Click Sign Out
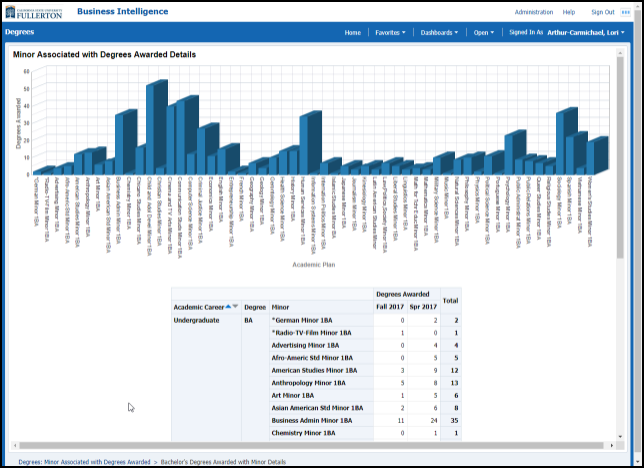This screenshot has height=468, width=644. 603,12
